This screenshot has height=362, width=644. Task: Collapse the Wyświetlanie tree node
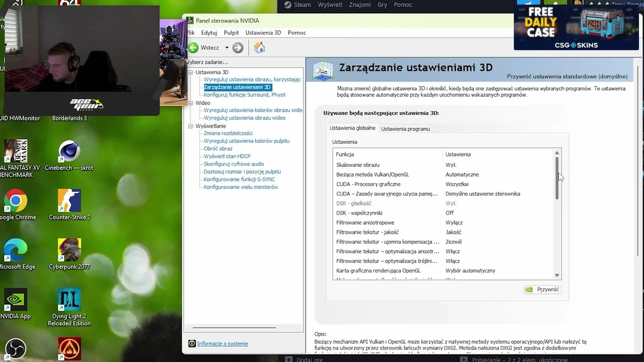(191, 126)
